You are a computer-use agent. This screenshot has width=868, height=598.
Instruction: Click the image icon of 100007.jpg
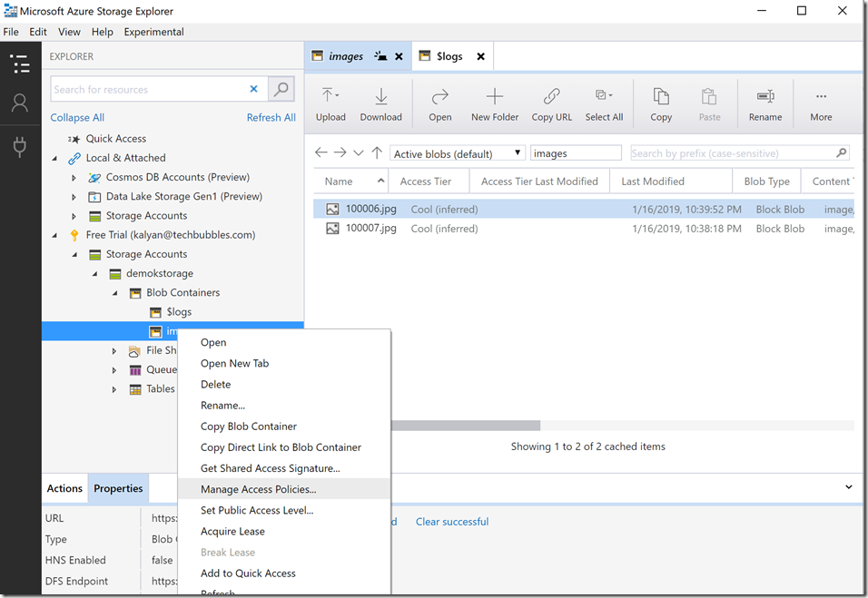point(332,229)
